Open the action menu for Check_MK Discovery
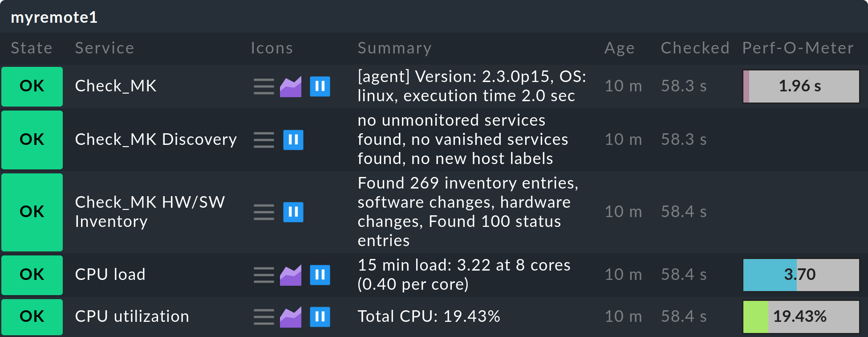 point(263,140)
